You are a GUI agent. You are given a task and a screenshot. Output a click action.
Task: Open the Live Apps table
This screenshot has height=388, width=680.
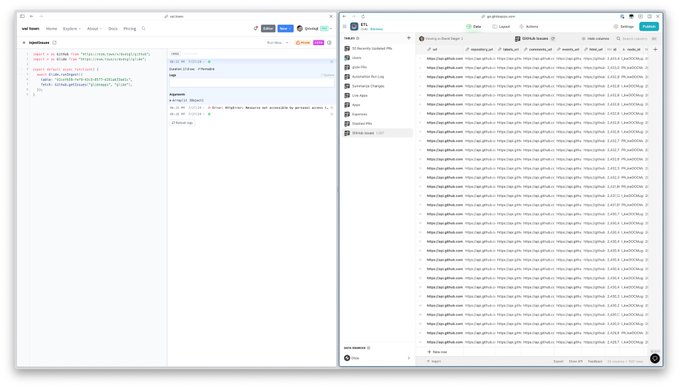point(378,95)
